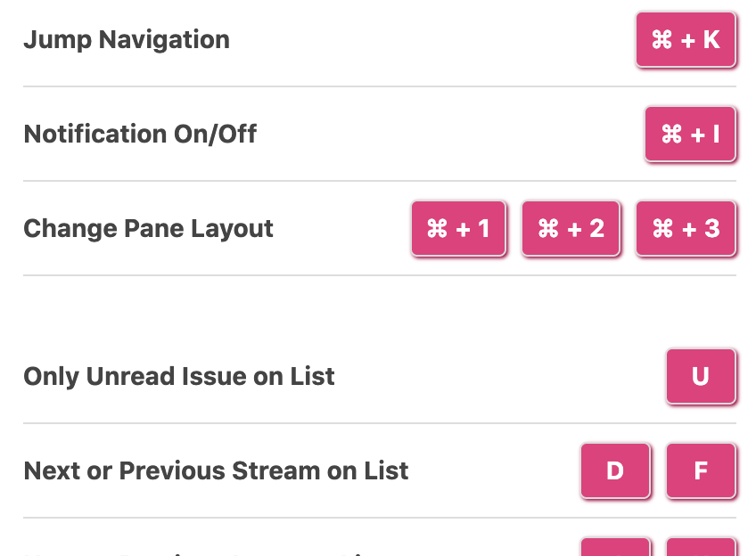Click the divider line below Notification On/Off
The width and height of the screenshot is (756, 556).
coord(379,181)
